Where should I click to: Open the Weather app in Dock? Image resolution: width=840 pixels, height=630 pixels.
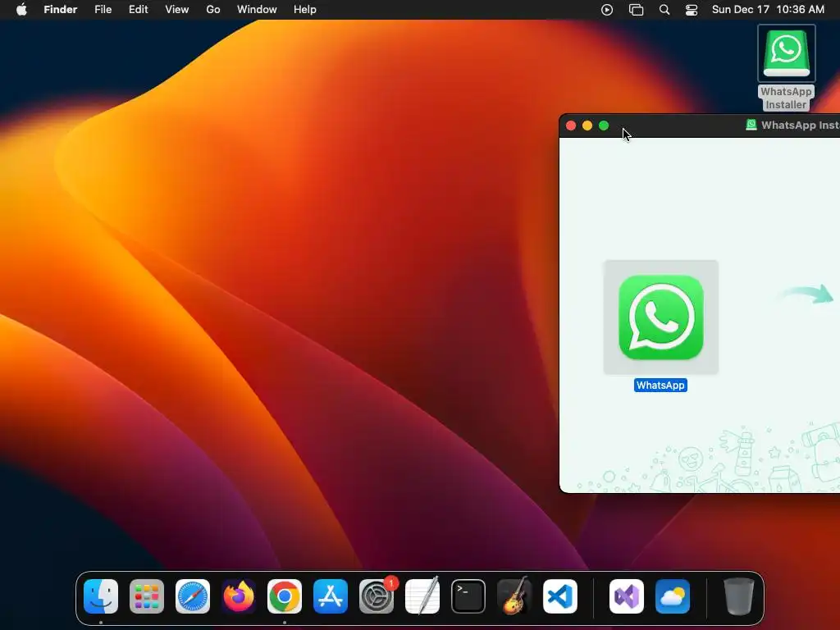point(673,596)
